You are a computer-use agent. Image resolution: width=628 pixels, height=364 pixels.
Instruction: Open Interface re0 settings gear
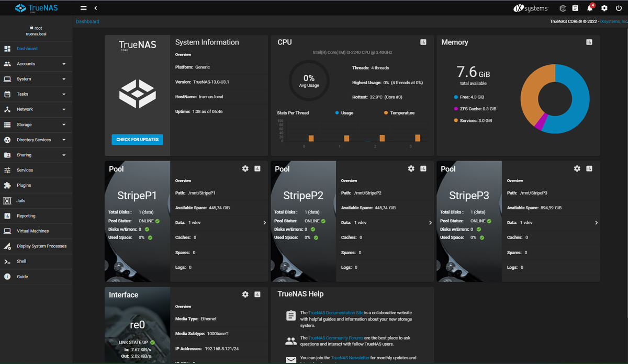point(245,294)
